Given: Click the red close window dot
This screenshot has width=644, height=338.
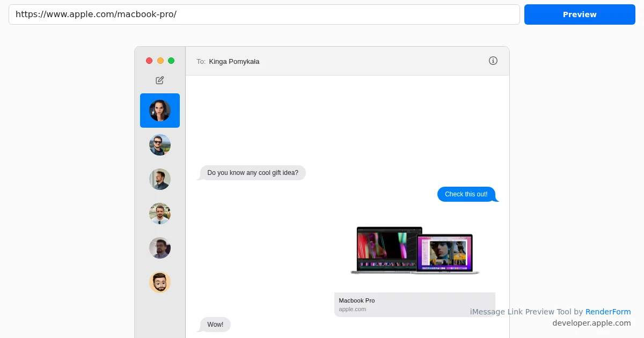Looking at the screenshot, I should pos(149,61).
